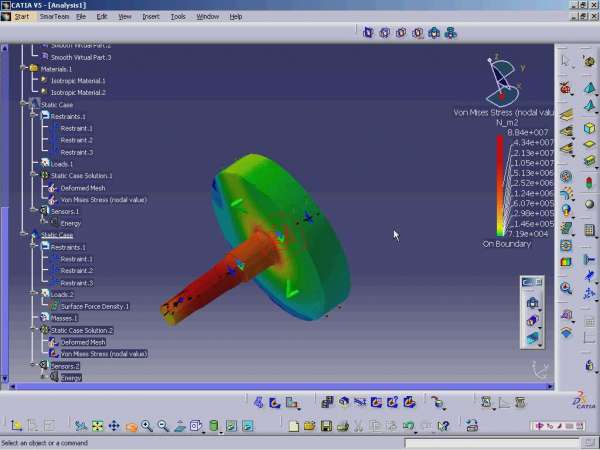Click the Fit All In view icon
The width and height of the screenshot is (600, 450).
(98, 426)
